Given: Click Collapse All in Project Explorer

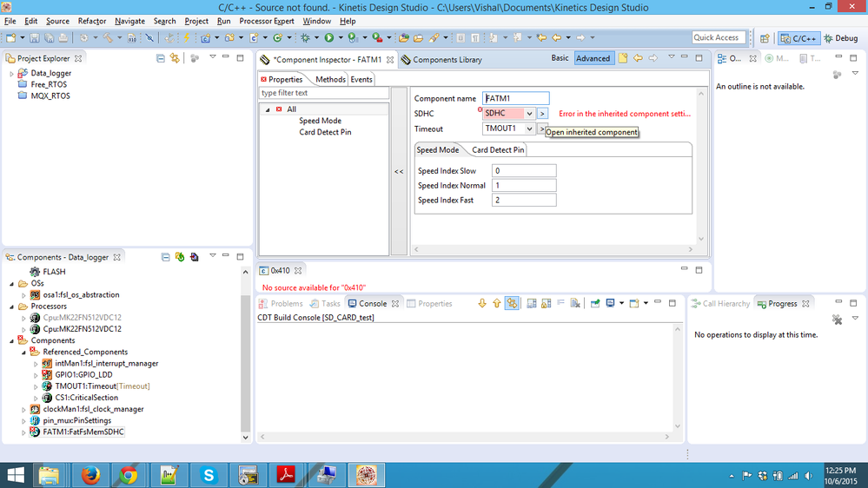Looking at the screenshot, I should coord(161,58).
